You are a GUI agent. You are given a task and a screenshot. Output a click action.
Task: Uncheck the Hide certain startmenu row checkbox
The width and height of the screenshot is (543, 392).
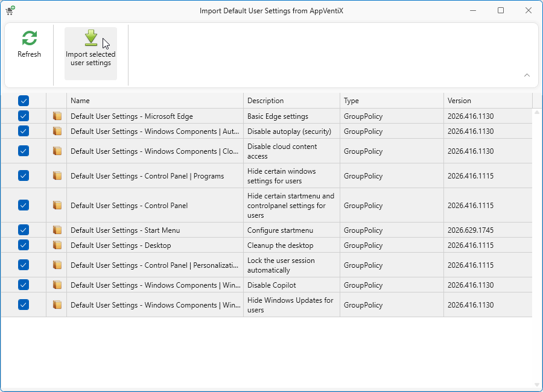click(24, 206)
